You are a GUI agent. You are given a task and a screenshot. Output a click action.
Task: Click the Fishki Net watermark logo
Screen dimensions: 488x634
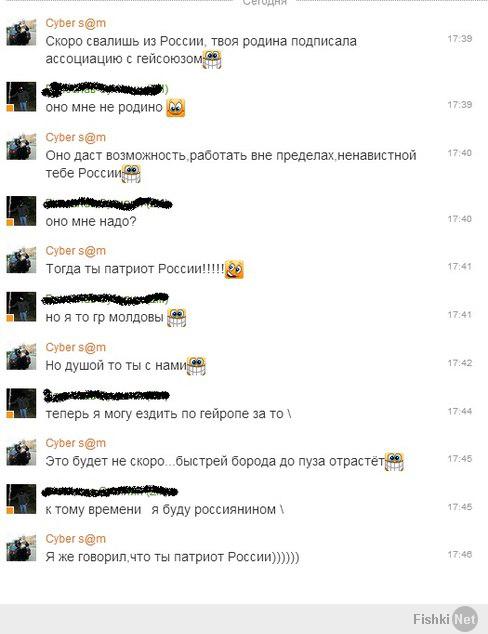coord(445,619)
